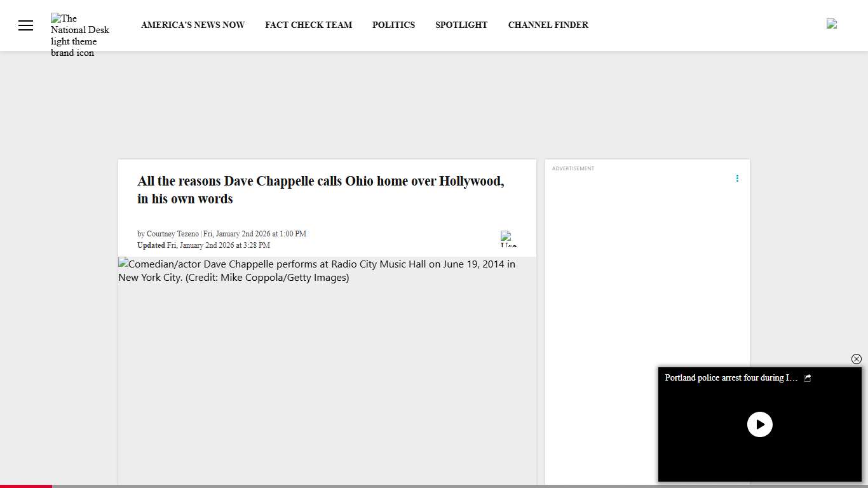The width and height of the screenshot is (868, 488).
Task: Open the advertisement options three-dot menu
Action: (737, 179)
